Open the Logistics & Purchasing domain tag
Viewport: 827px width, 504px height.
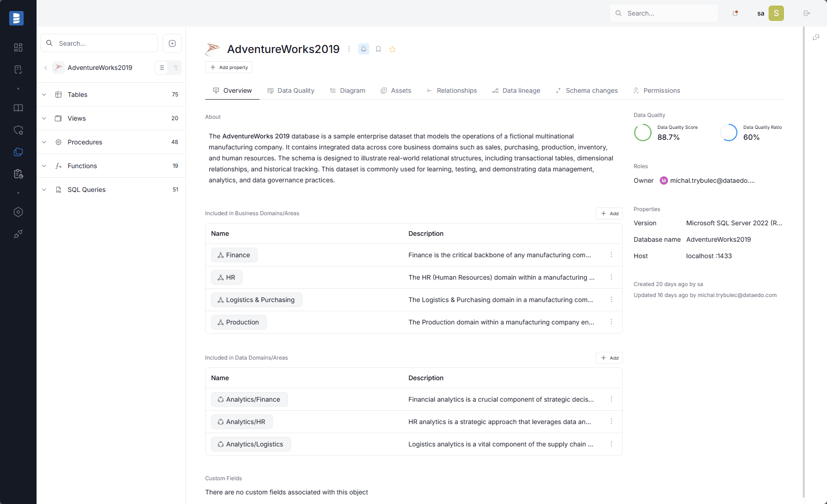[x=257, y=300]
